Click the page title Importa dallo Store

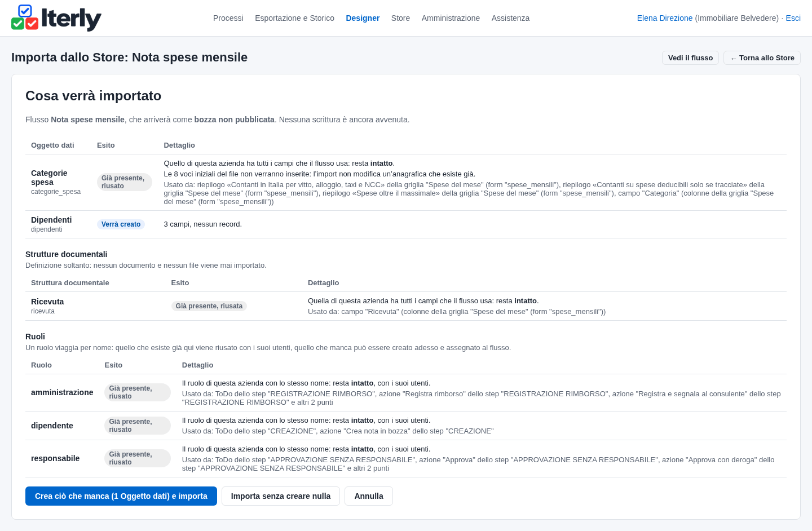click(x=129, y=57)
